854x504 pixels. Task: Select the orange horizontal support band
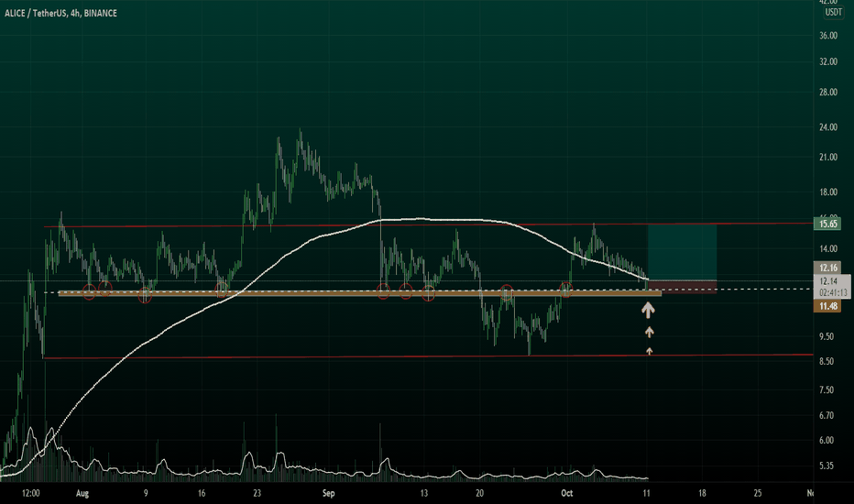(359, 293)
